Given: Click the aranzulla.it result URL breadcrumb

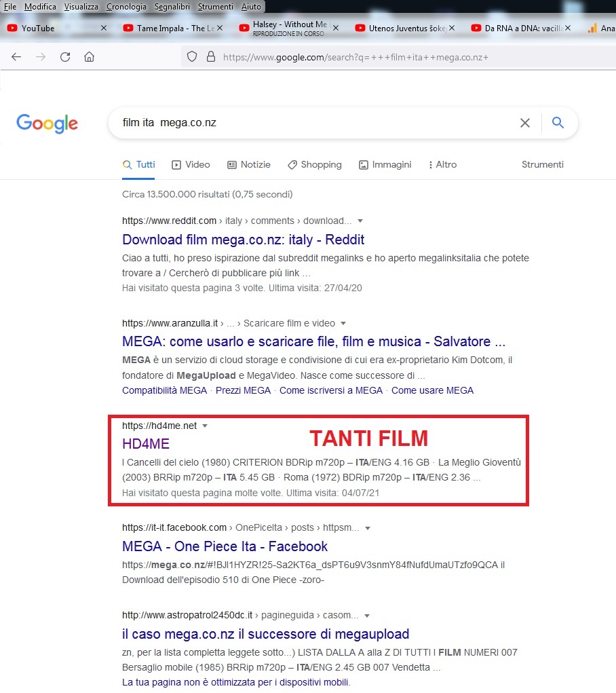Looking at the screenshot, I should coord(229,323).
